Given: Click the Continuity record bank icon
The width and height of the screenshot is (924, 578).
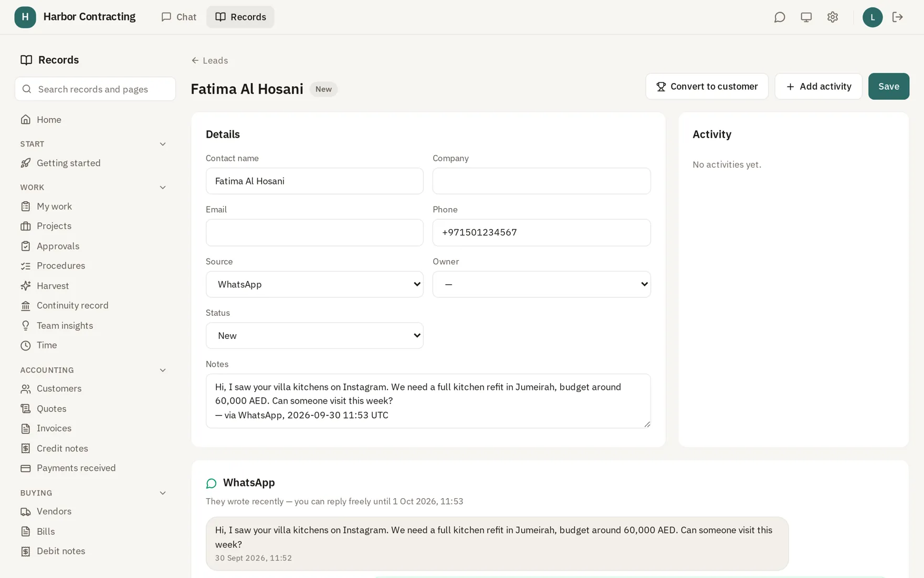Looking at the screenshot, I should 26,306.
